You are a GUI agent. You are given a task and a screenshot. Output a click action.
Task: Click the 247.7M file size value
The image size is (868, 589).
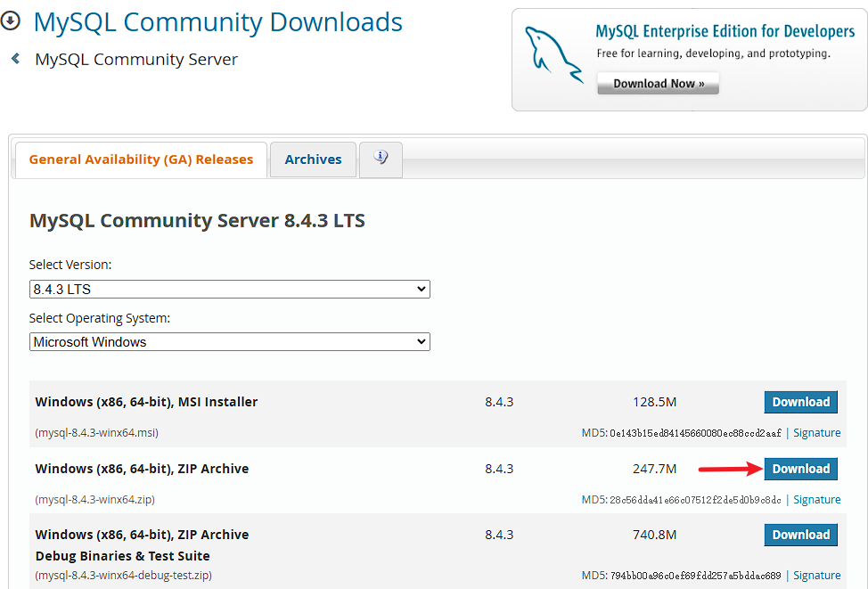[x=654, y=469]
